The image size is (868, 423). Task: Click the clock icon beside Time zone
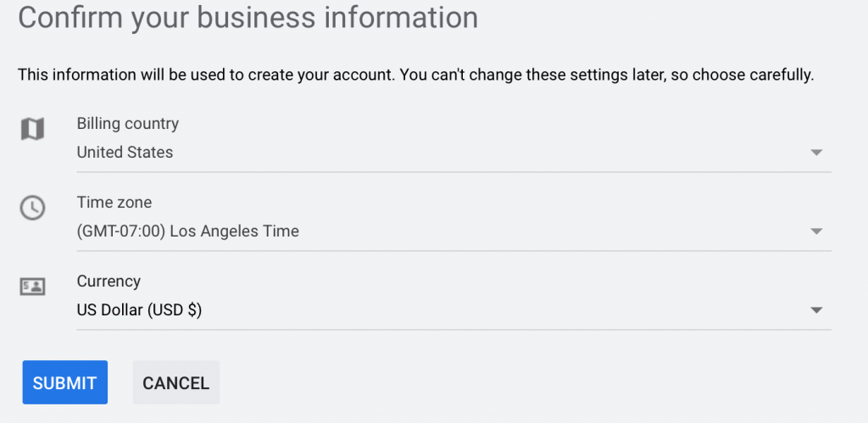click(32, 208)
